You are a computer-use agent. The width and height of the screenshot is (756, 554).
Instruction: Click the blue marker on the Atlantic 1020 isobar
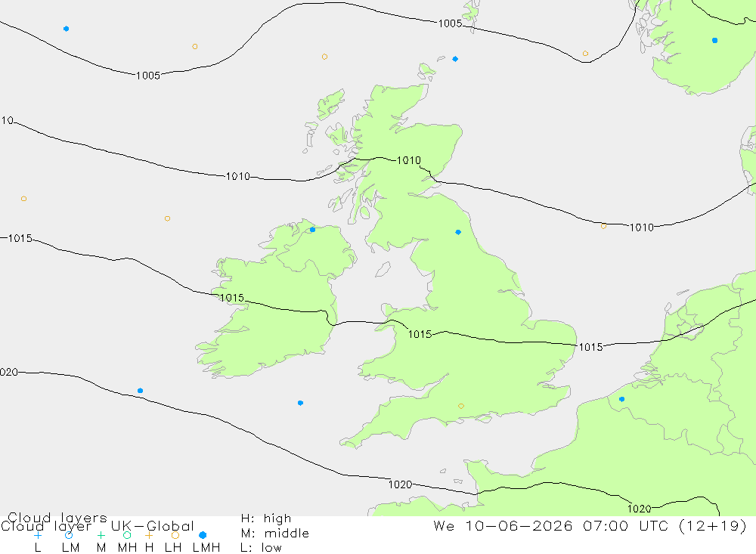(x=140, y=391)
